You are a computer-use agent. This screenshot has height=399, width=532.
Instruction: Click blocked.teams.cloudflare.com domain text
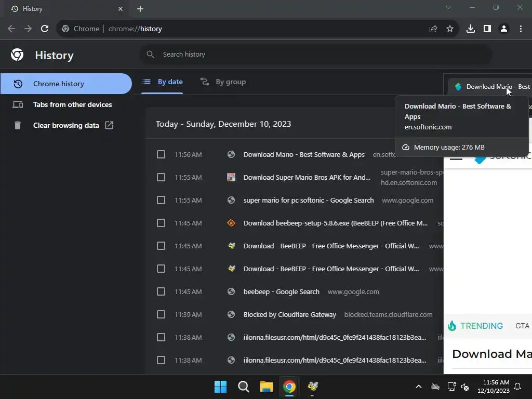click(388, 314)
